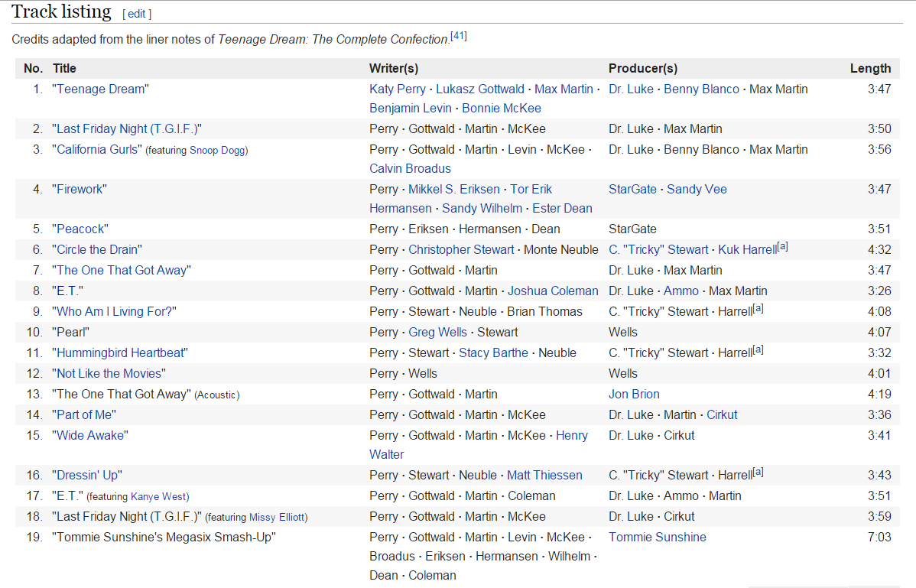
Task: Open the Calvin Broadus link
Action: [x=410, y=168]
